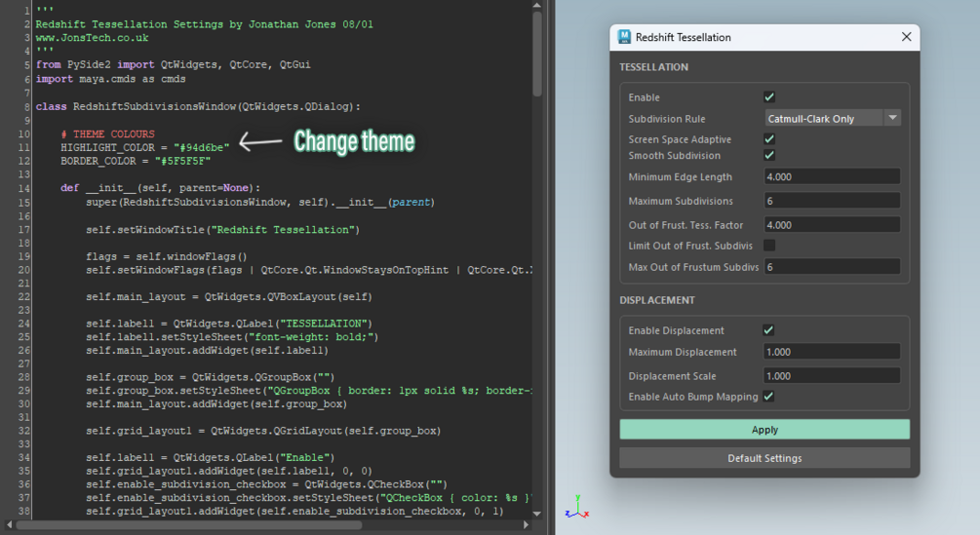Select the Catmull-Clark Only combo box

(832, 118)
